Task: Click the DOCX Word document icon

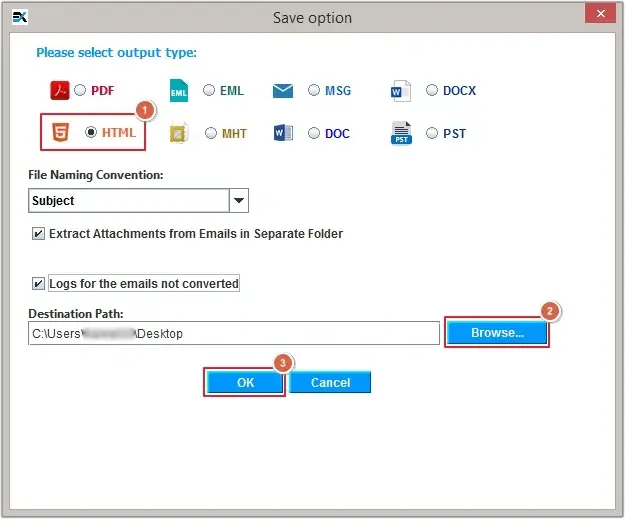Action: pos(400,91)
